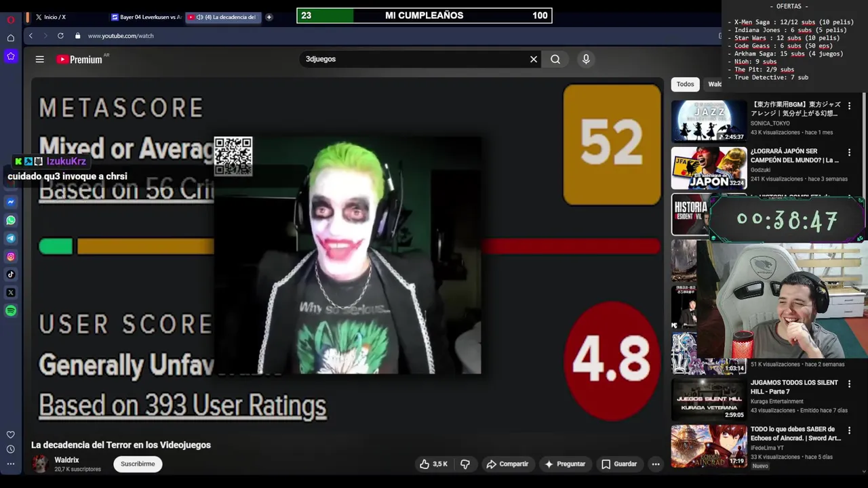Open TikTok in the sidebar

point(11,274)
